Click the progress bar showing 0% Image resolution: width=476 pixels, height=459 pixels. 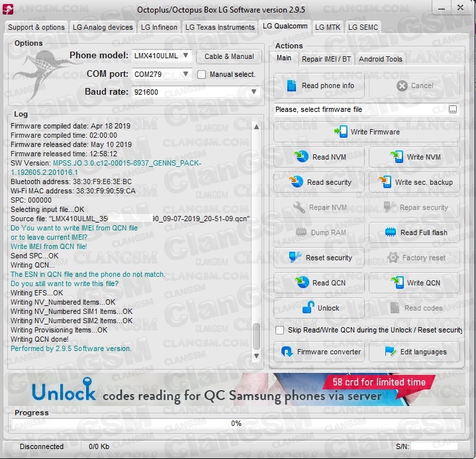point(236,423)
